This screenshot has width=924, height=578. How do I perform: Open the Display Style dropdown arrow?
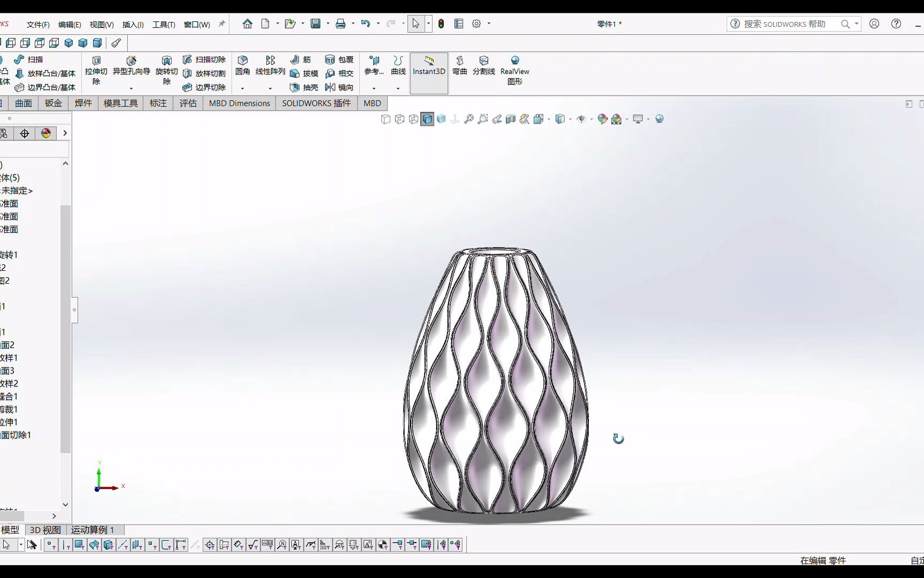pyautogui.click(x=571, y=119)
